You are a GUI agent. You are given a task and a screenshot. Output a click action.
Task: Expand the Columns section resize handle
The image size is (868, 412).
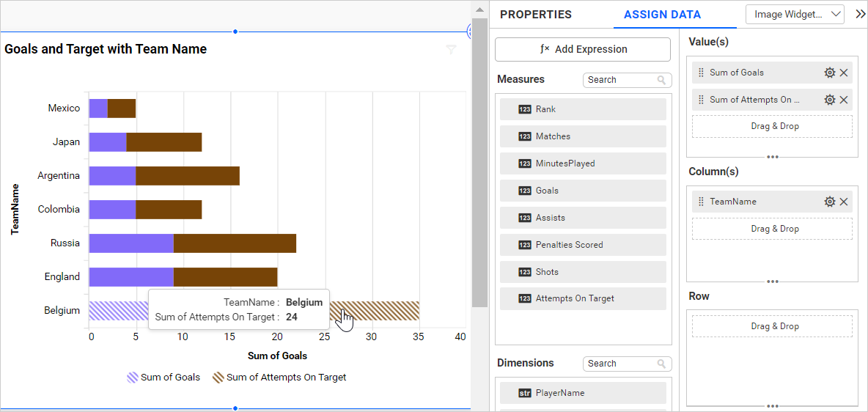click(x=772, y=282)
